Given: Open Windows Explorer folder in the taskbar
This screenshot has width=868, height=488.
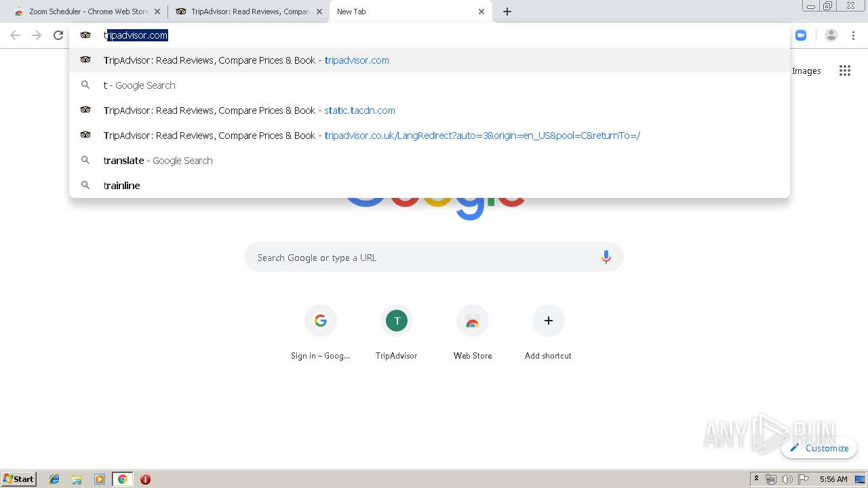Looking at the screenshot, I should click(x=77, y=479).
